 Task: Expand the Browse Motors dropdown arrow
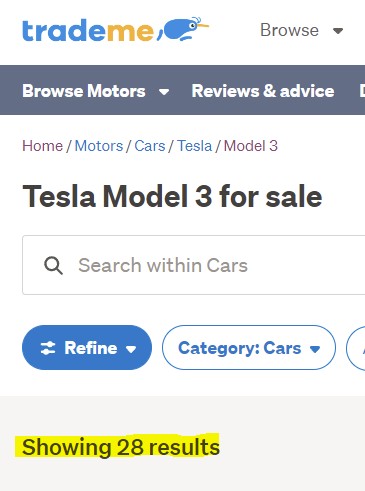point(164,92)
